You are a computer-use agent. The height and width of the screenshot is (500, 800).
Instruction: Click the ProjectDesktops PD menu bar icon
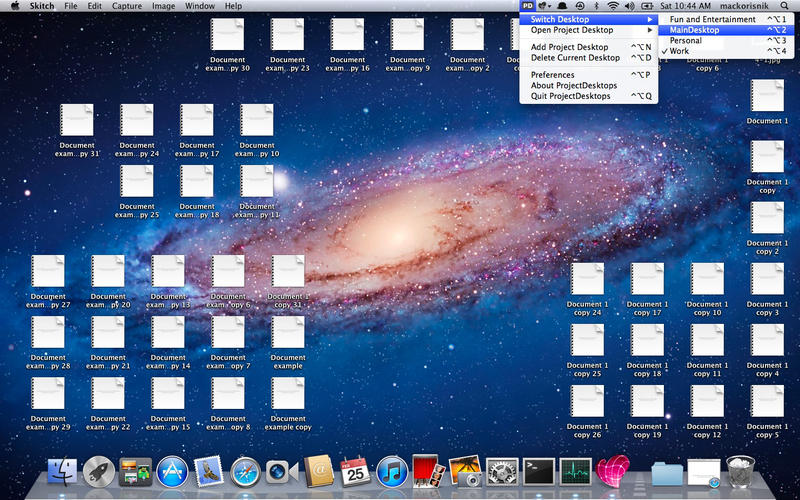tap(528, 6)
